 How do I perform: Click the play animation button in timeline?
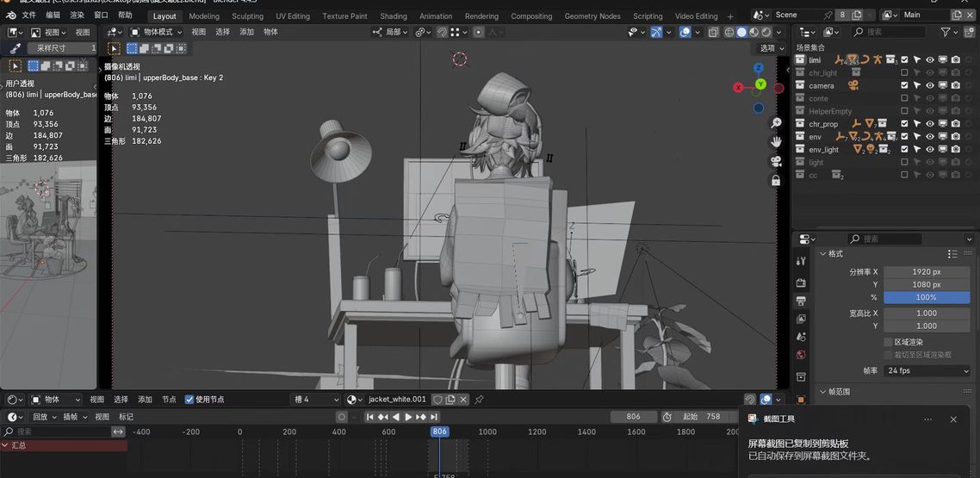pyautogui.click(x=408, y=417)
